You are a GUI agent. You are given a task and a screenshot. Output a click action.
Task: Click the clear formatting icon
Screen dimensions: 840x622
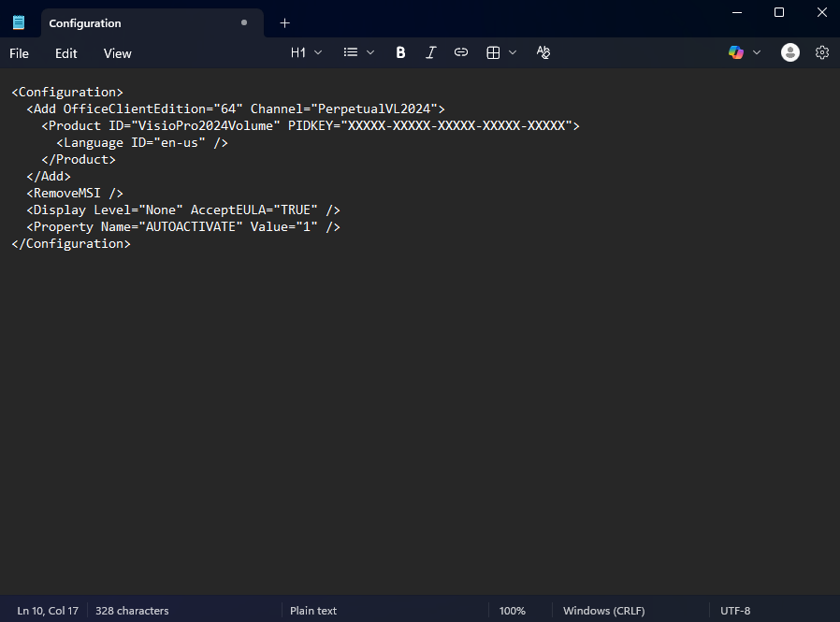click(x=543, y=53)
